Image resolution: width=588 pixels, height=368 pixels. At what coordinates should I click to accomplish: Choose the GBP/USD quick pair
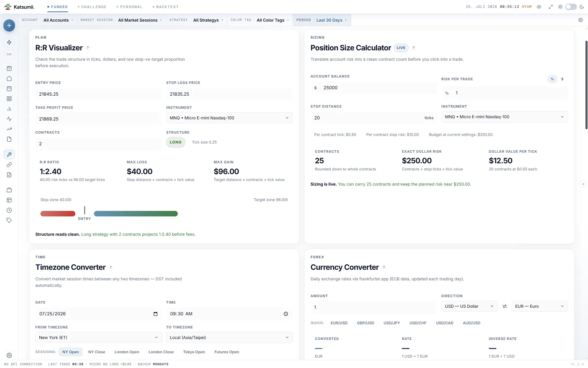(x=366, y=323)
